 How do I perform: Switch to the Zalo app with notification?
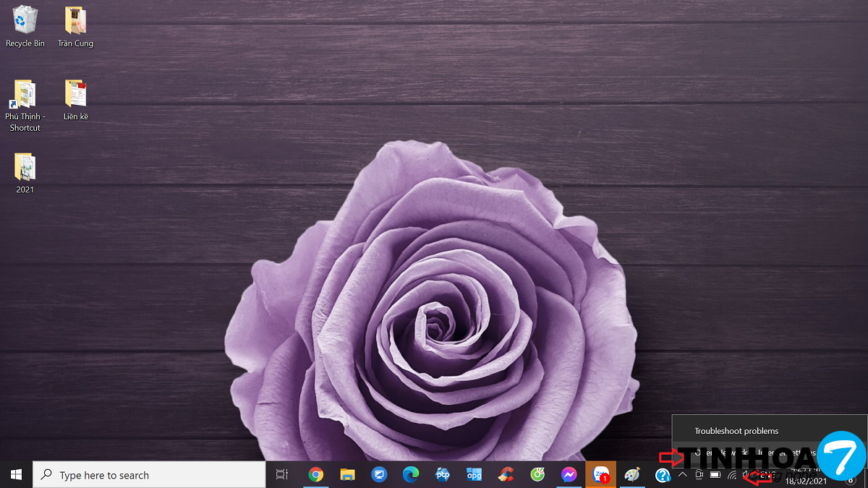(600, 475)
